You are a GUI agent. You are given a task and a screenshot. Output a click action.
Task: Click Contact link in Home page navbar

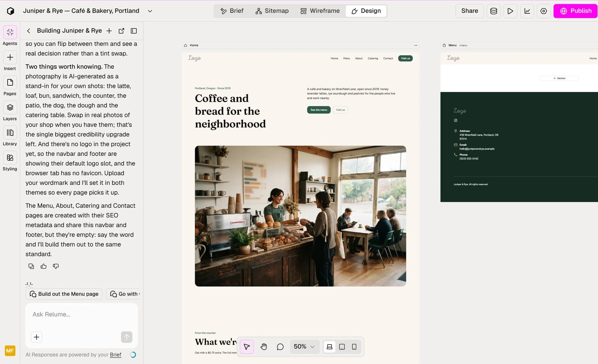388,58
